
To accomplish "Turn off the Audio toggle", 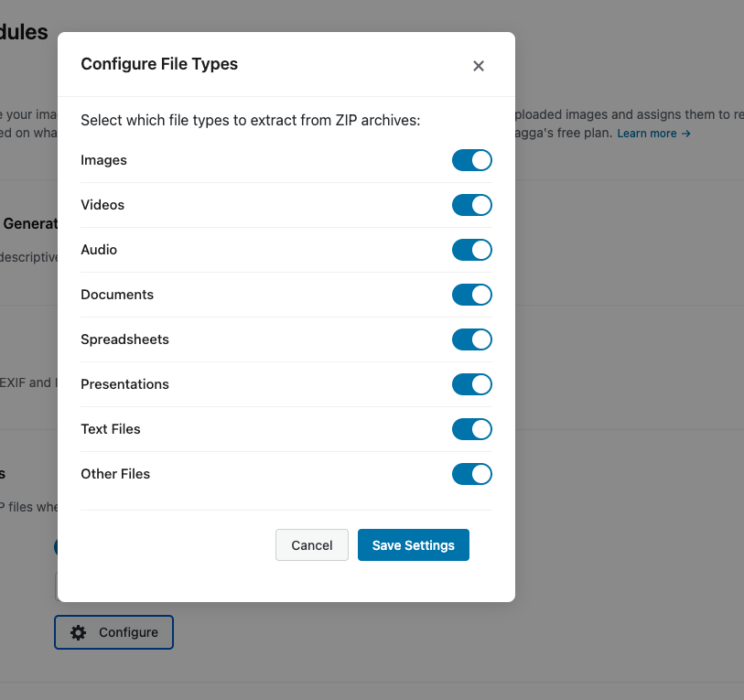I will [472, 250].
